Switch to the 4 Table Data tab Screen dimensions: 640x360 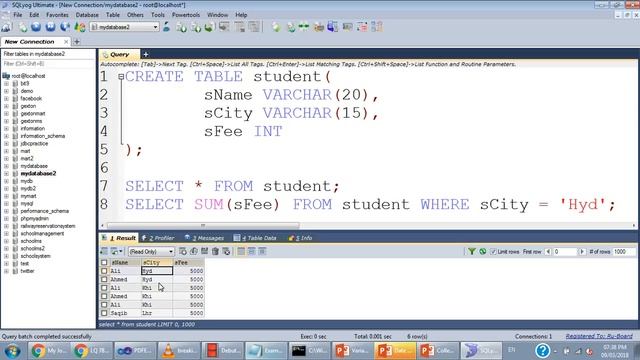256,238
